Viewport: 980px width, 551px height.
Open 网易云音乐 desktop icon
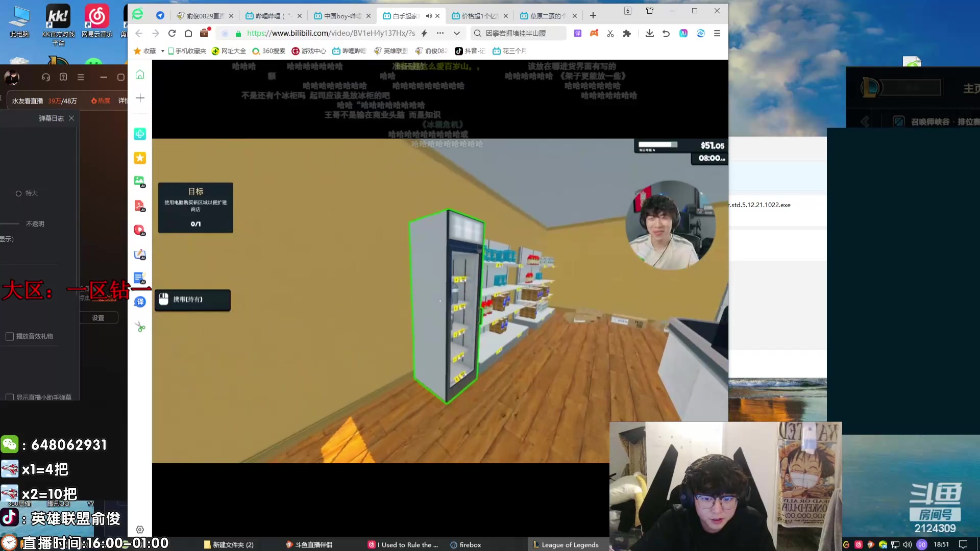(x=96, y=21)
